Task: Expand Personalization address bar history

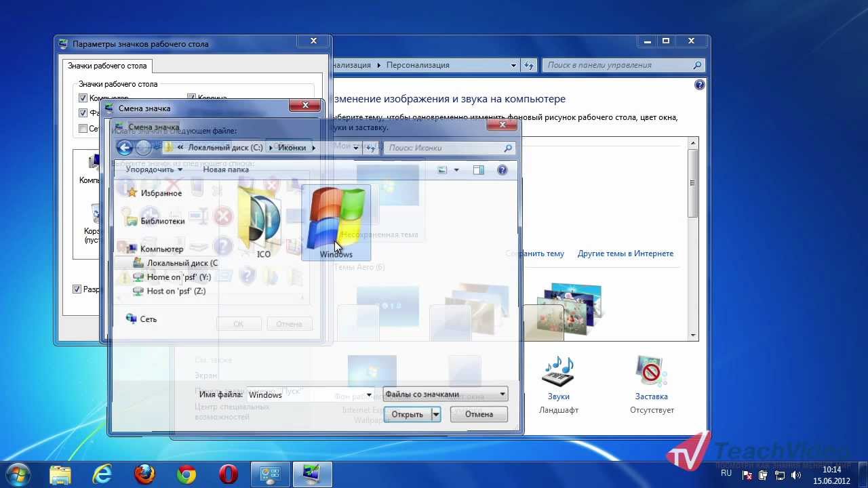Action: (x=513, y=66)
